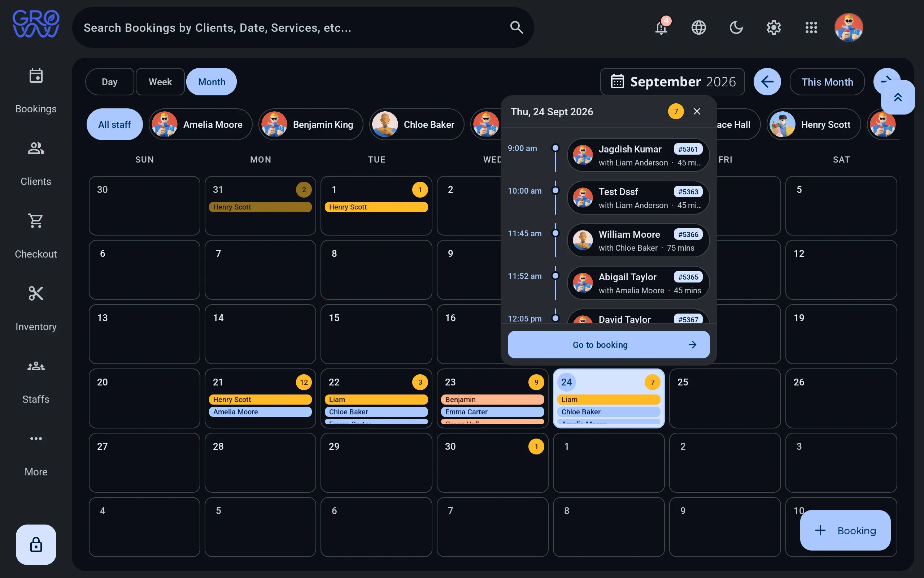Click the GROW logo

tap(36, 24)
